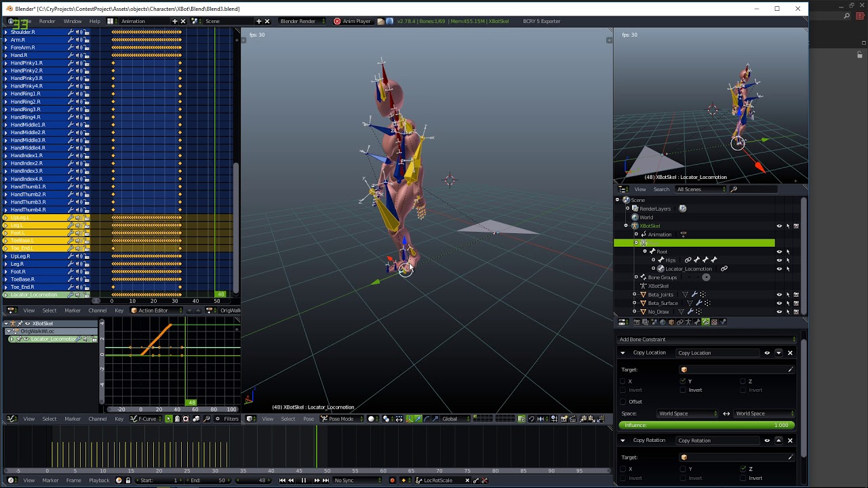Screen dimensions: 868x488
Task: Collapse the Copy Location constraint panel
Action: (623, 353)
